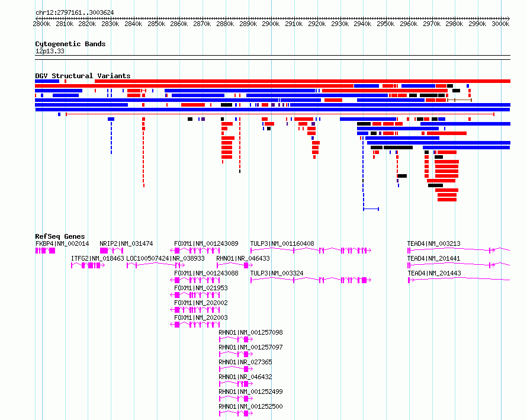Open transcript label TEAD4|NM_201441
527x420 pixels.
pos(433,258)
